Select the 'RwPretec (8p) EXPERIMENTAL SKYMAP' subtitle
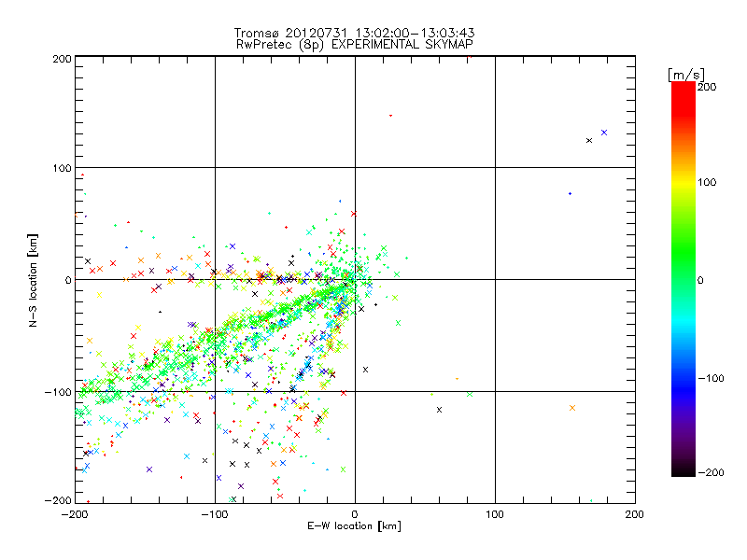The width and height of the screenshot is (747, 560). point(355,45)
